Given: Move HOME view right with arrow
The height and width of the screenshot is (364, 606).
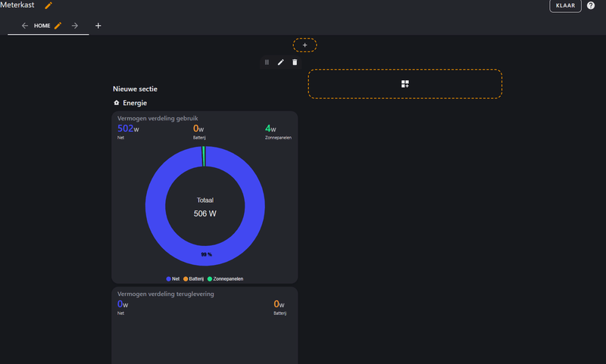Looking at the screenshot, I should pyautogui.click(x=74, y=26).
